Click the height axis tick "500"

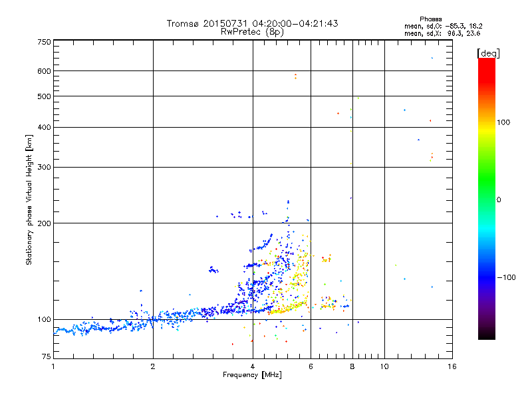(x=44, y=96)
